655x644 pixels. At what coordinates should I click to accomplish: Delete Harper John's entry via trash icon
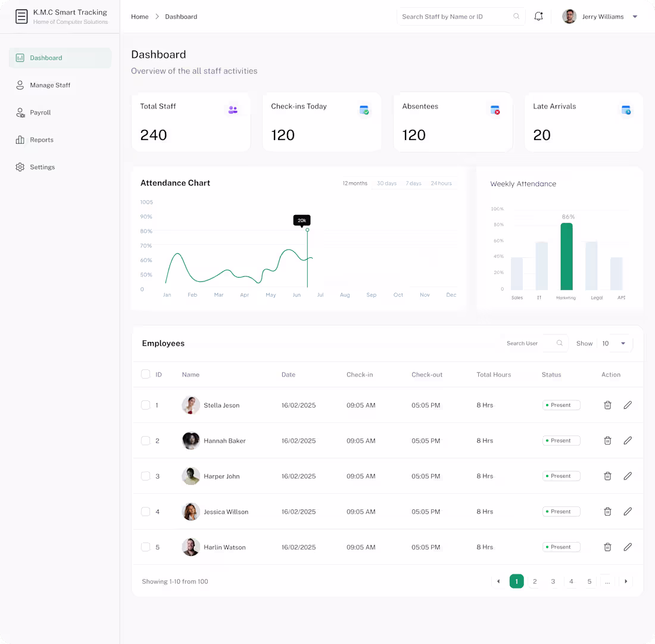pyautogui.click(x=607, y=476)
